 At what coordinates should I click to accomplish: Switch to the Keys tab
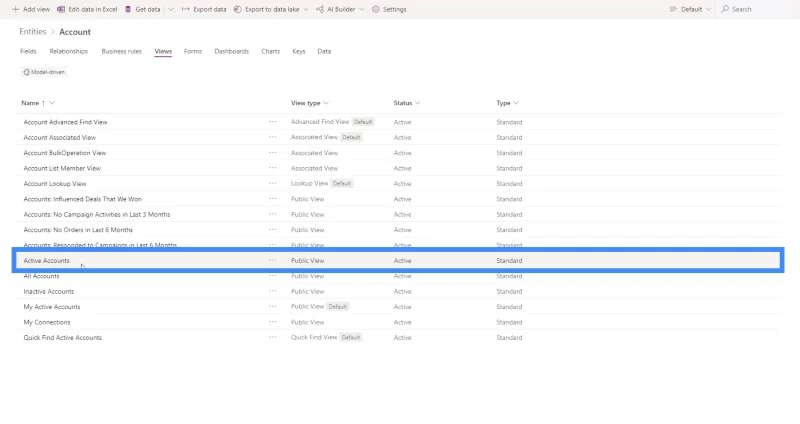[x=298, y=52]
